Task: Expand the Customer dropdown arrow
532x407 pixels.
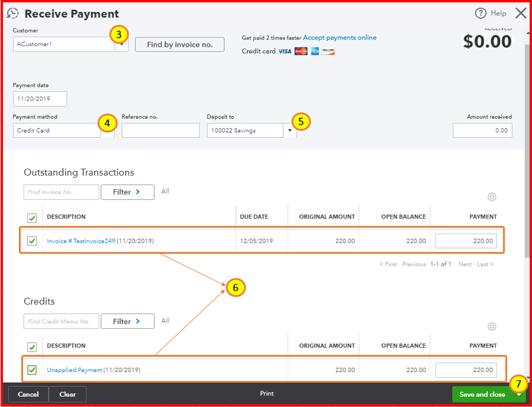Action: coord(121,44)
